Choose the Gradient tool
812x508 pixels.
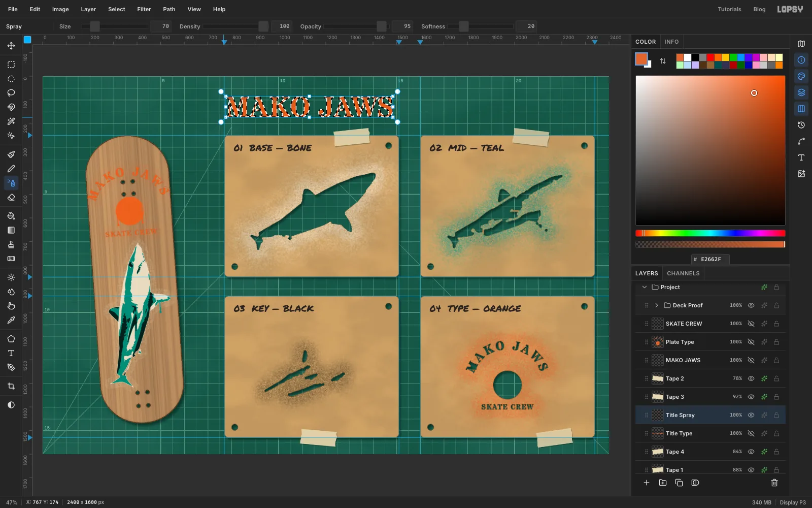(11, 230)
